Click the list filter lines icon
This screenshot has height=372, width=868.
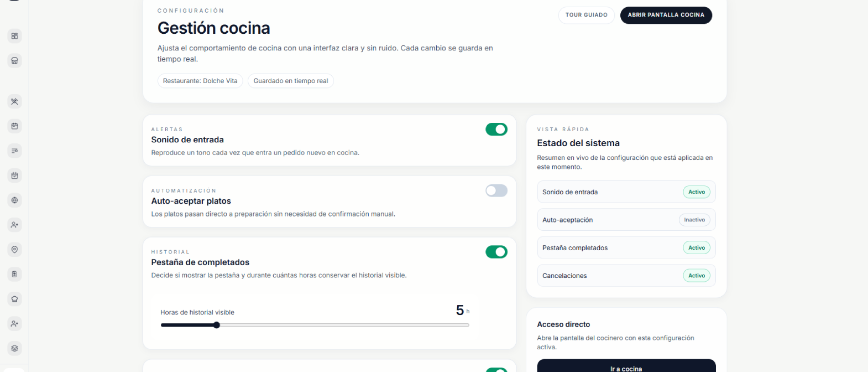(15, 151)
